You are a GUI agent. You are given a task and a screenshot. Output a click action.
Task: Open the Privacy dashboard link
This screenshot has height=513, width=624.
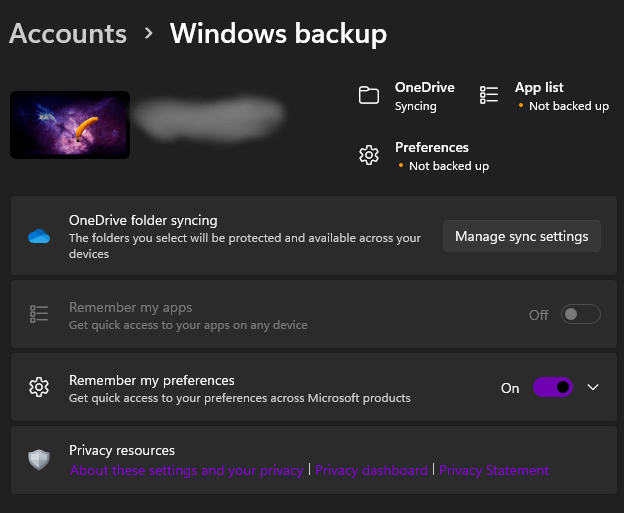(371, 471)
